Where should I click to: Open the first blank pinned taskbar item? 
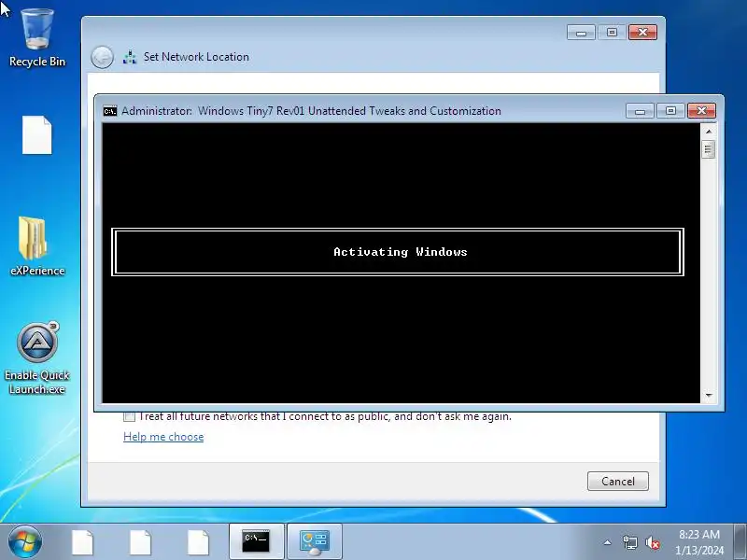(83, 542)
